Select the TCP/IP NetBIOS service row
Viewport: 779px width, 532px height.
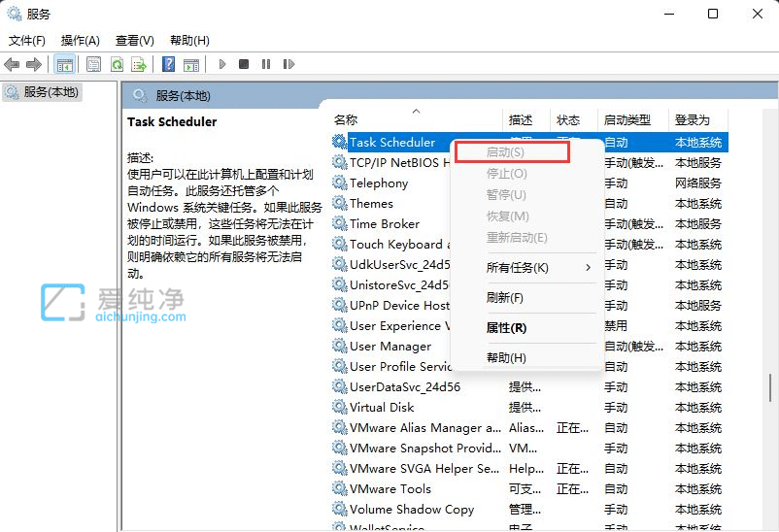529,162
